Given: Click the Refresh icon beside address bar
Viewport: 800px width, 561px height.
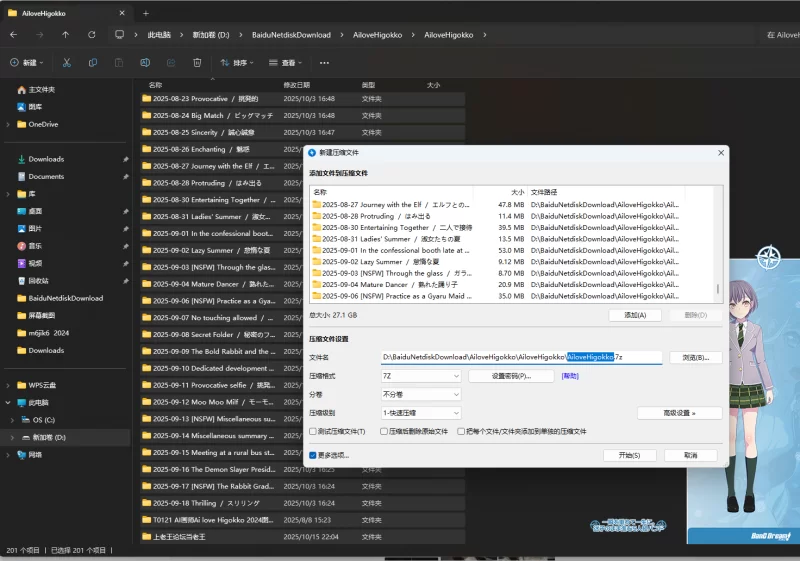Looking at the screenshot, I should (x=92, y=34).
